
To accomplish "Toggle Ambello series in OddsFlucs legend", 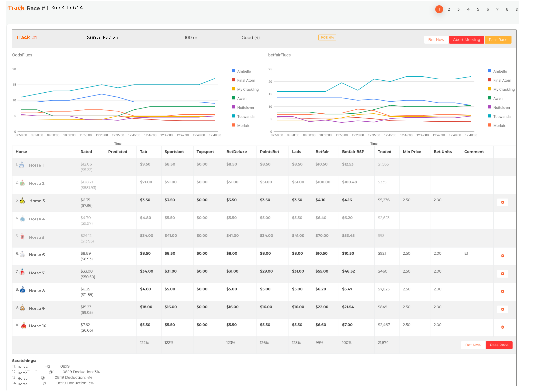I will [x=241, y=71].
